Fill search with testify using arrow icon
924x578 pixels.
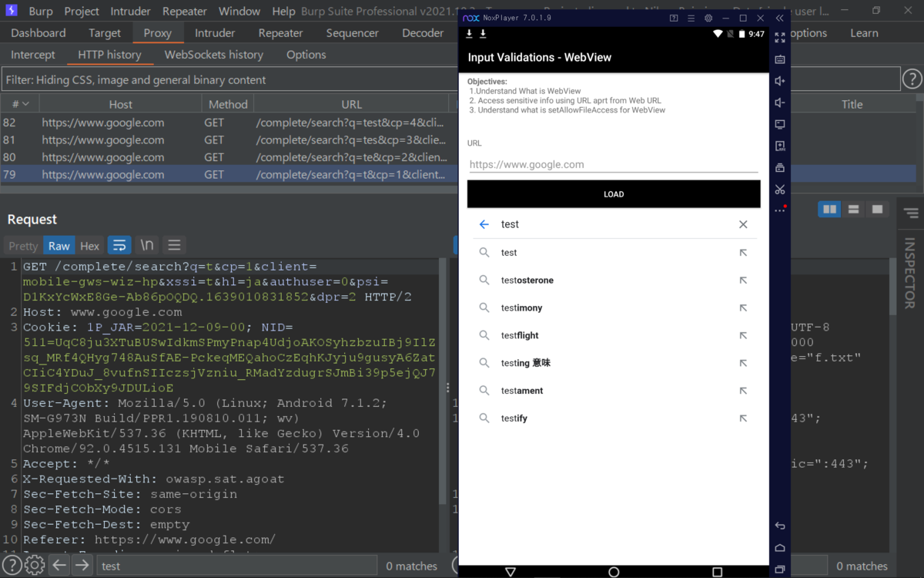click(x=743, y=418)
